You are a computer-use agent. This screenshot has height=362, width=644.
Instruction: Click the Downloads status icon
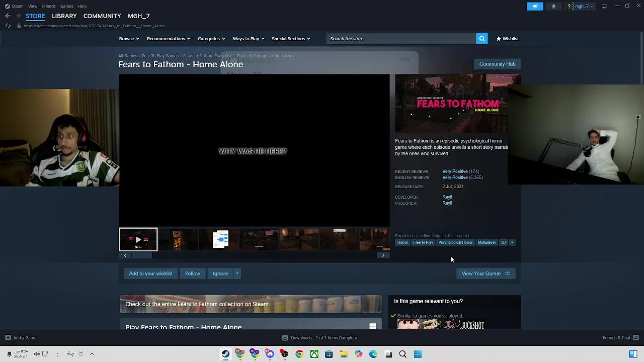coord(285,338)
